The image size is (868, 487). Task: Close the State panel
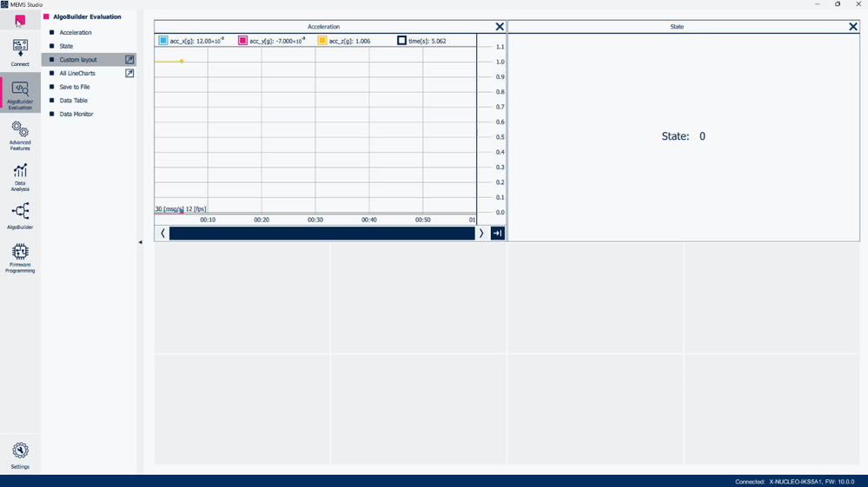pos(853,27)
